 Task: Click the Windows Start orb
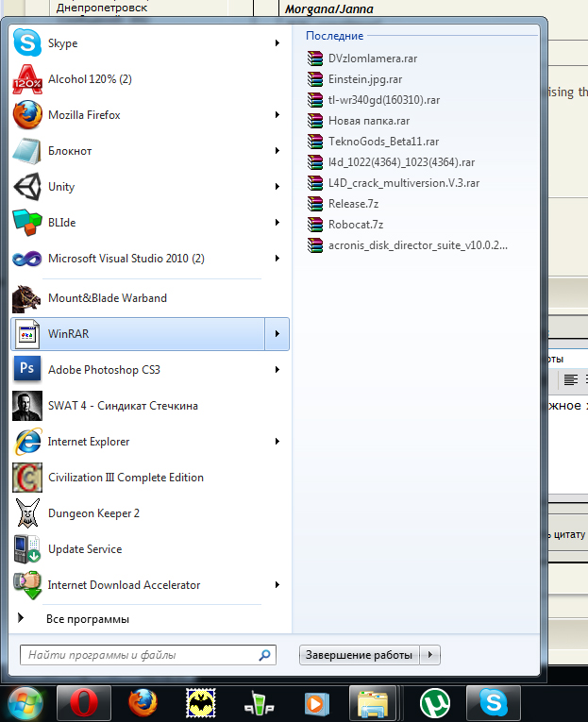pos(25,703)
